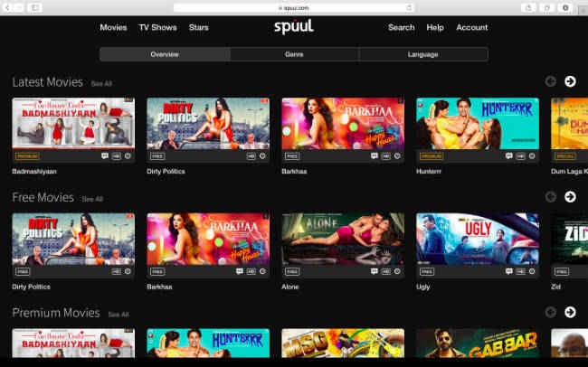
Task: Open the TV Shows section
Action: pyautogui.click(x=157, y=27)
